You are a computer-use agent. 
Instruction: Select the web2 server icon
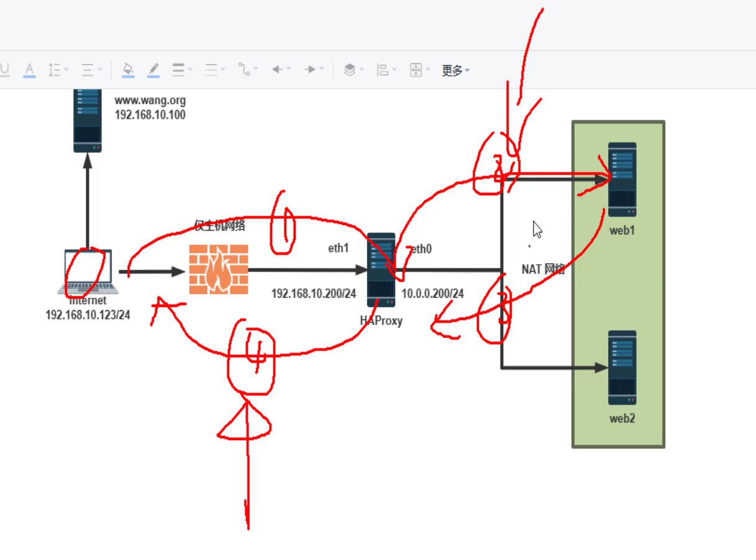click(x=622, y=367)
